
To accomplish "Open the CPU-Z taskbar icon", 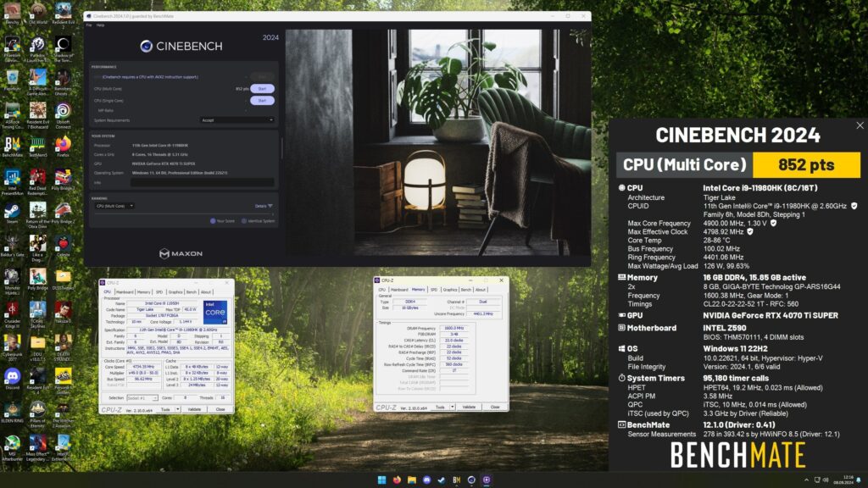I will (487, 480).
